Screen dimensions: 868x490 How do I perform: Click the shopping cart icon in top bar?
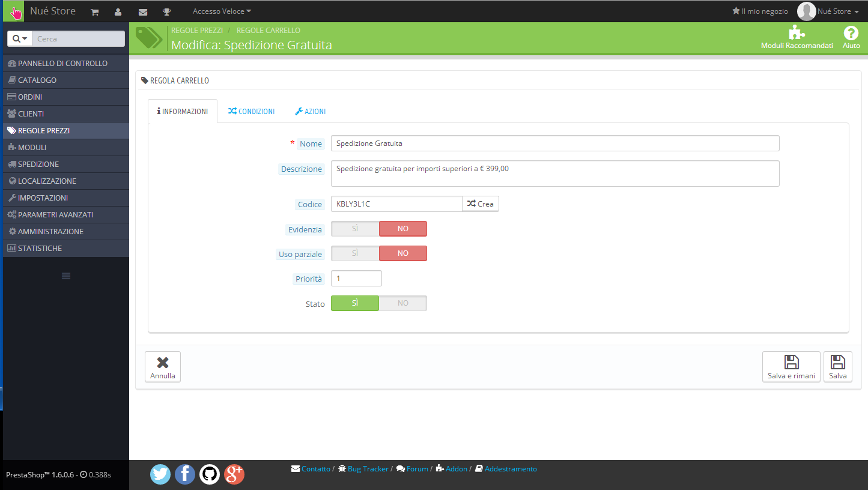click(94, 12)
